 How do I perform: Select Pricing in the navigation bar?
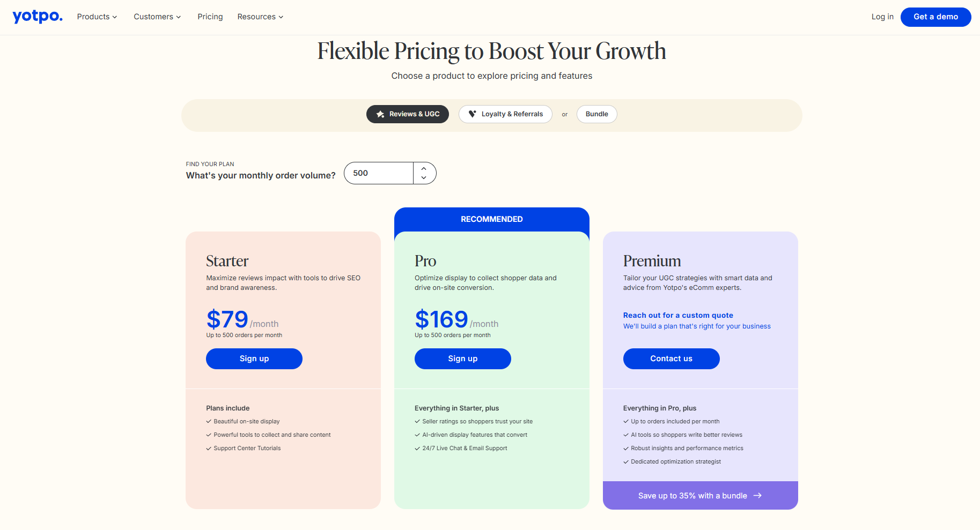(x=210, y=17)
